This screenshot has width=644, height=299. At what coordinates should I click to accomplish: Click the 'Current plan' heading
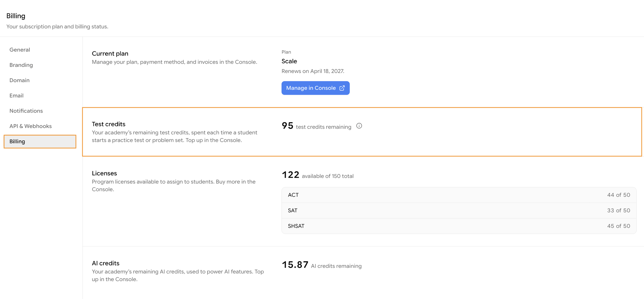point(110,53)
